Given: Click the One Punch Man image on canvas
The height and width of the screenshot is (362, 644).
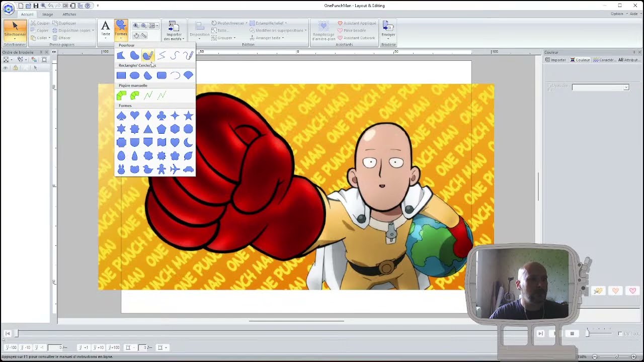Looking at the screenshot, I should click(296, 187).
